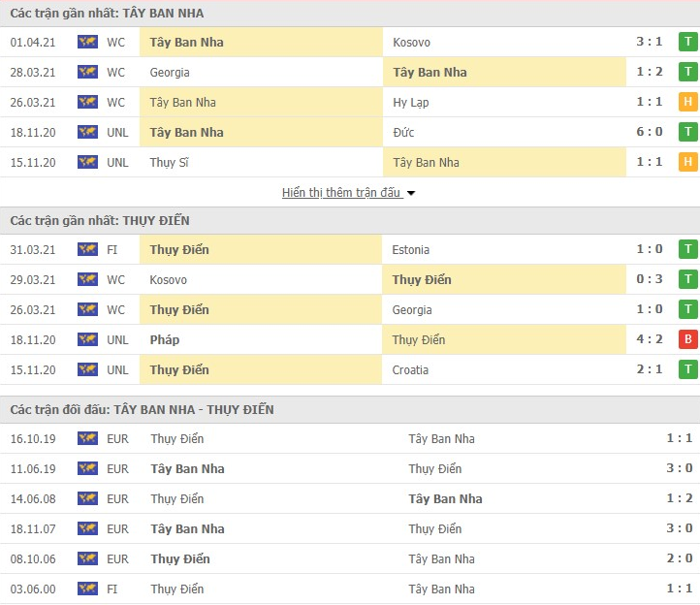Expand more matches via Hiển thị thêm trận đấu
Viewport: 700px width, 605px height.
click(341, 193)
